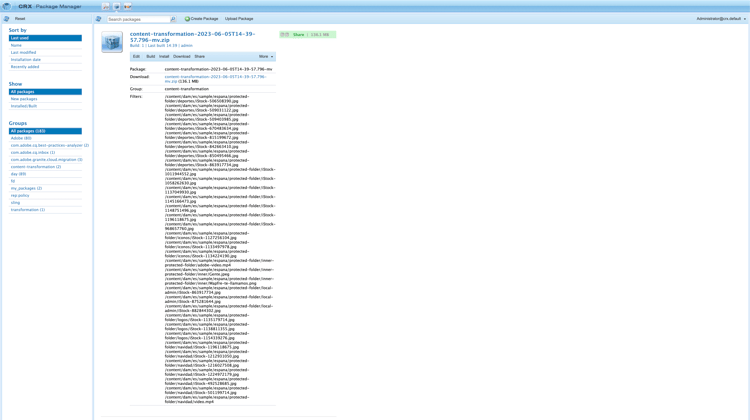Click the green Create Package icon
750x420 pixels.
(187, 19)
